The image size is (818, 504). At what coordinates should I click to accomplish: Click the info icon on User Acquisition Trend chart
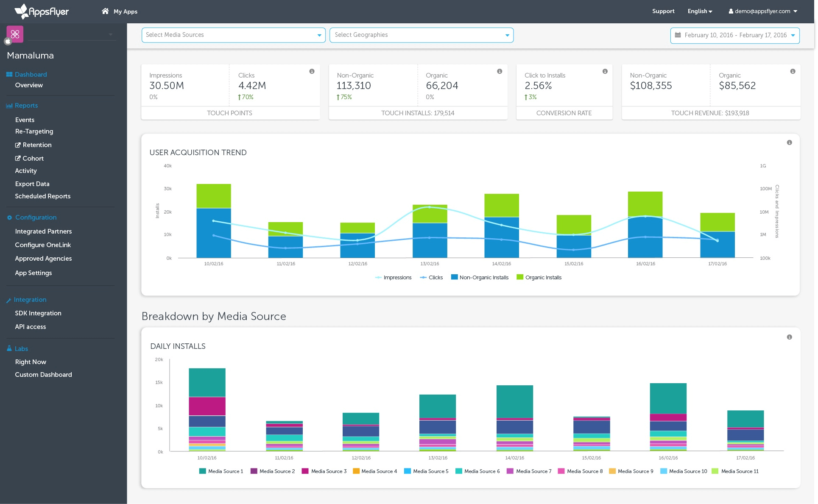point(789,142)
